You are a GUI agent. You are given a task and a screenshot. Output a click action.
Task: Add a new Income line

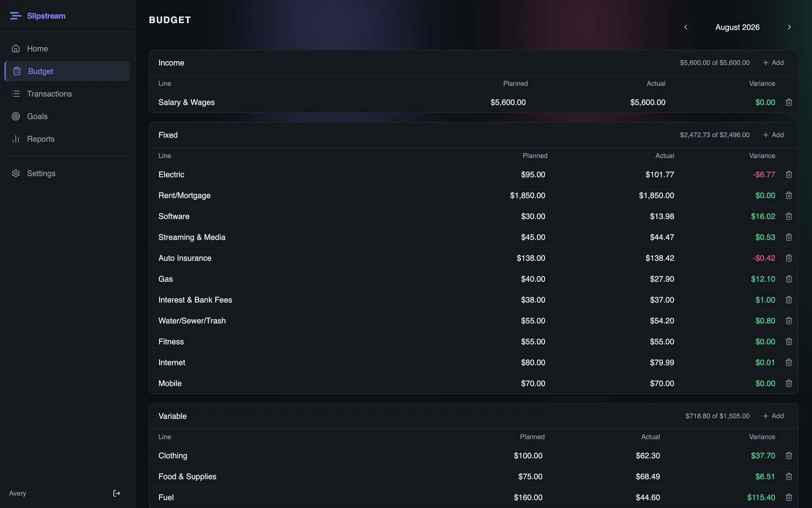773,63
